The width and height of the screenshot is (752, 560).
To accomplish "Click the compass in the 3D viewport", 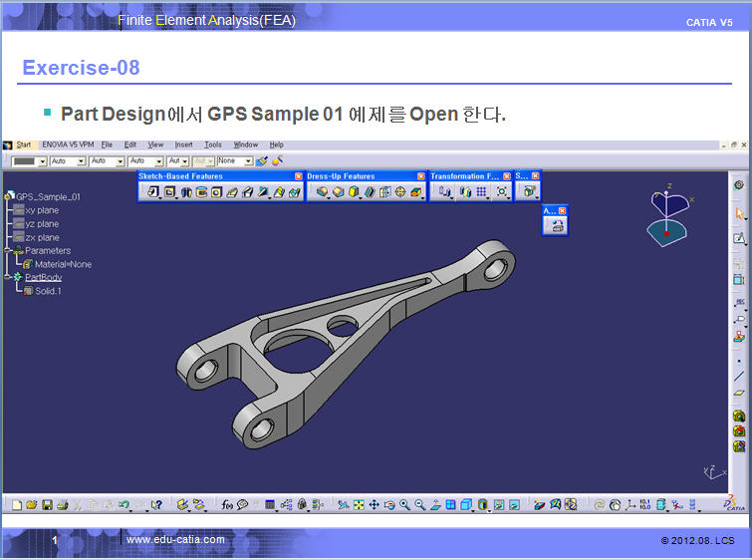I will pos(667,215).
